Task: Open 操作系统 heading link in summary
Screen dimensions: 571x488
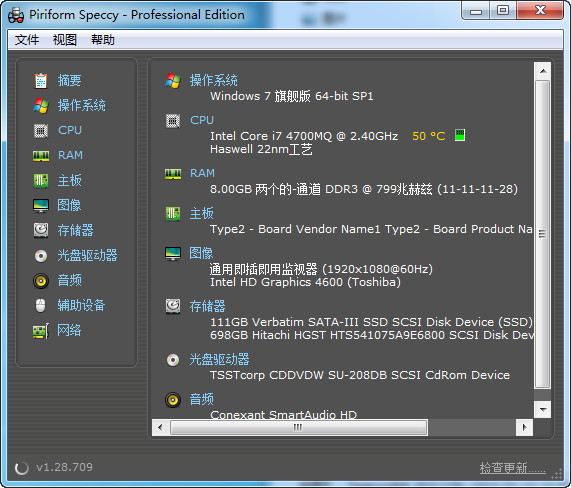Action: tap(213, 80)
